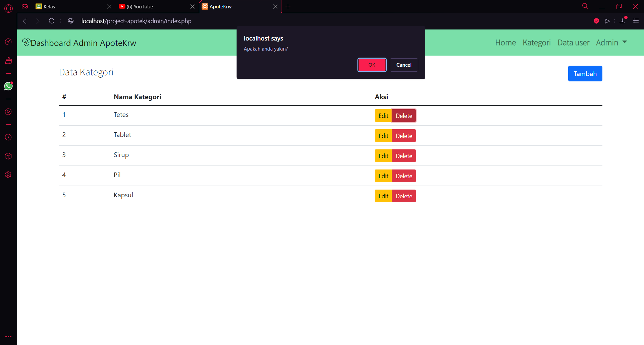Viewport: 644px width, 345px height.
Task: Open browsing history in the sidebar
Action: pyautogui.click(x=8, y=137)
